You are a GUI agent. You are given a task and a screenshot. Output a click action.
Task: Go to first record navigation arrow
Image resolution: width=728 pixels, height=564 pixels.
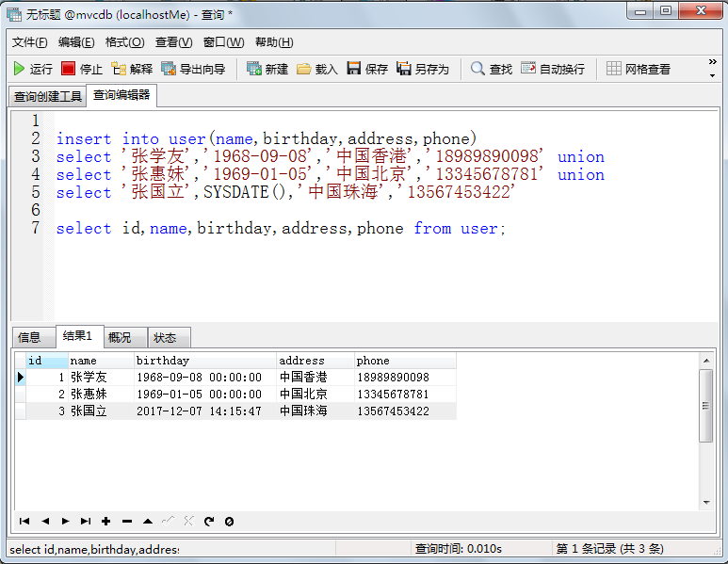tap(24, 522)
